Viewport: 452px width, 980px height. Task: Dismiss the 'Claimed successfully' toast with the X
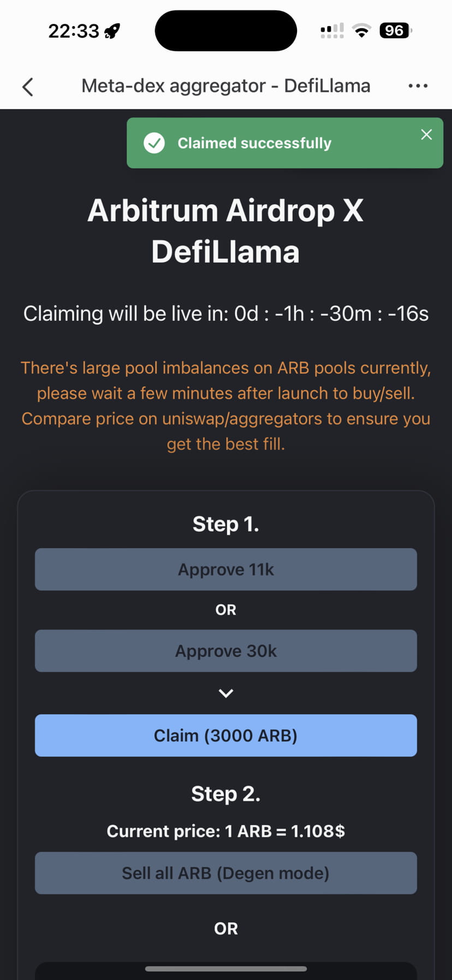point(426,134)
